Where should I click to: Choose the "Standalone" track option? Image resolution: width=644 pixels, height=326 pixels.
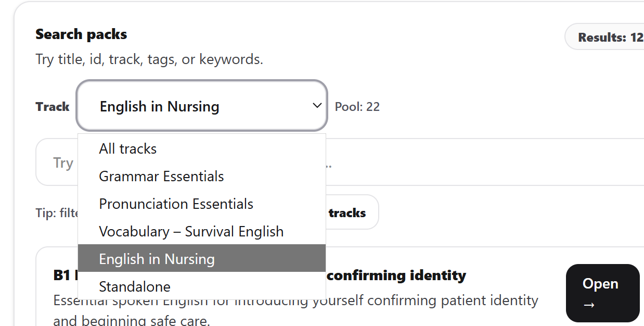coord(134,286)
